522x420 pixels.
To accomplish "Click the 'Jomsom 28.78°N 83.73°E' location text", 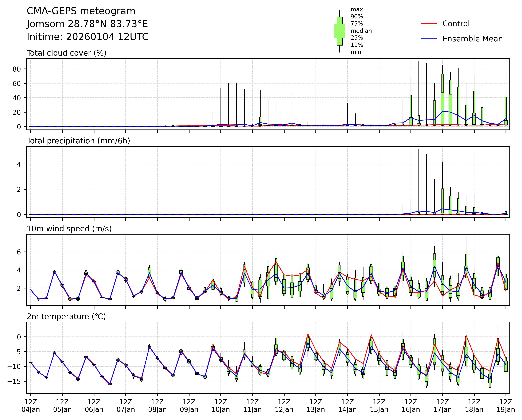I will click(87, 24).
